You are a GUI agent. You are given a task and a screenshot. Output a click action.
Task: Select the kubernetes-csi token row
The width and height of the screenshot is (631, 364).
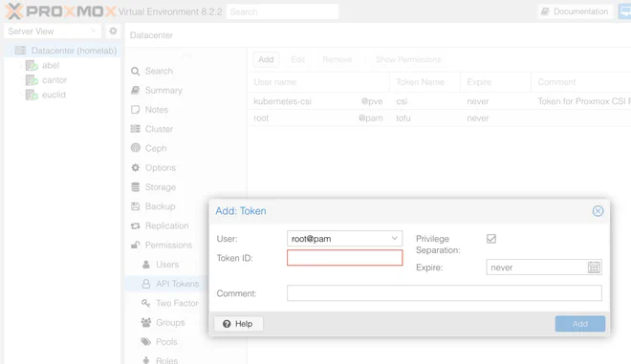440,101
